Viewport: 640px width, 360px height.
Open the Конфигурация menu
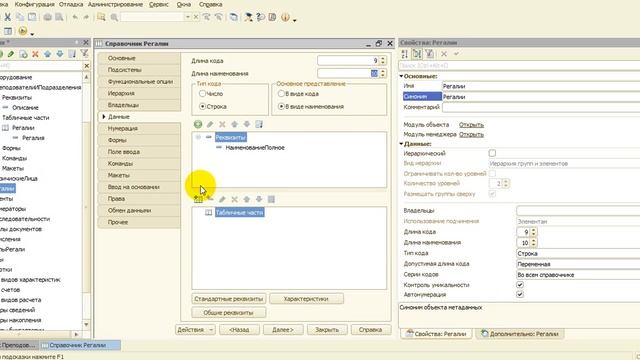coord(34,4)
